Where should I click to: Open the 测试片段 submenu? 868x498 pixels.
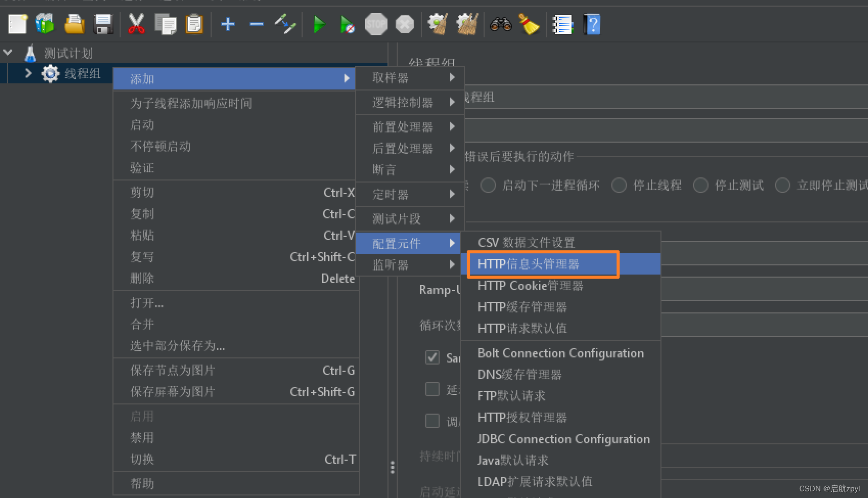click(410, 219)
